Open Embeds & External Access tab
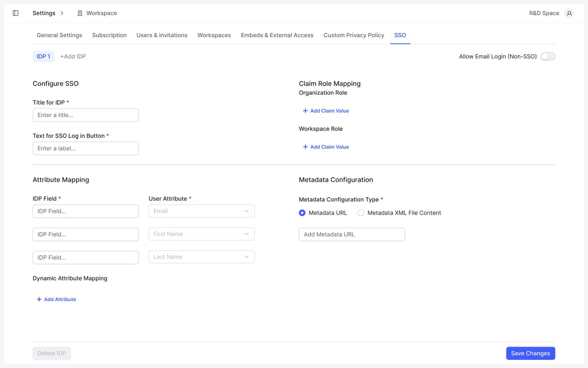The image size is (588, 368). click(277, 35)
